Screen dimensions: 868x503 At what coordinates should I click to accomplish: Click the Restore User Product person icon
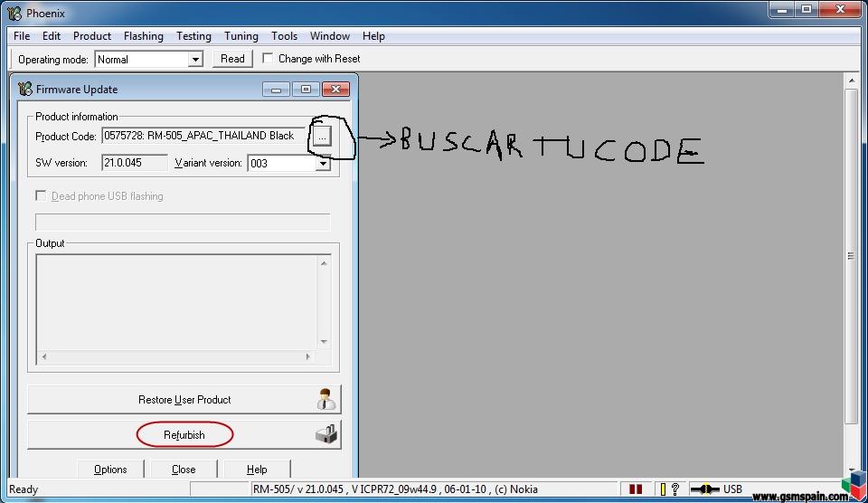(x=325, y=399)
